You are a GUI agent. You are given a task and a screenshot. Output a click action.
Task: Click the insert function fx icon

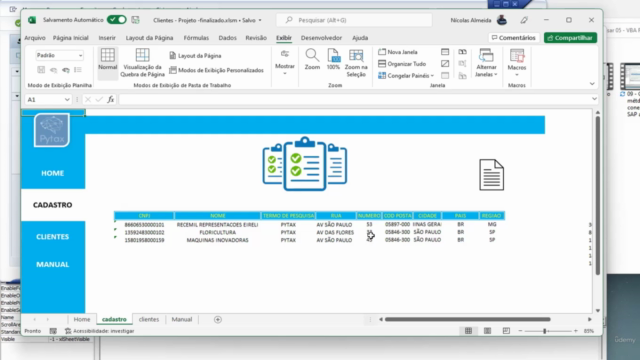click(x=111, y=100)
